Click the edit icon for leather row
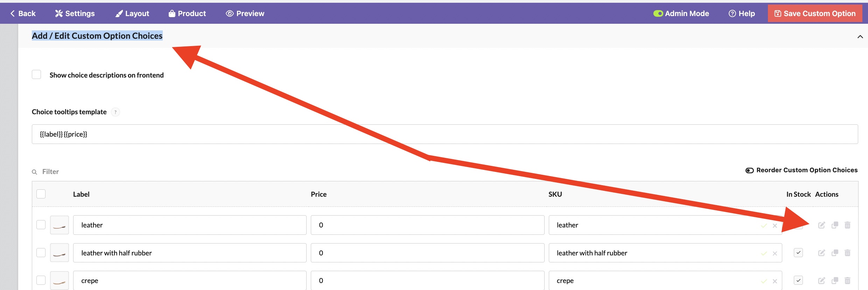The width and height of the screenshot is (868, 290). click(x=821, y=225)
